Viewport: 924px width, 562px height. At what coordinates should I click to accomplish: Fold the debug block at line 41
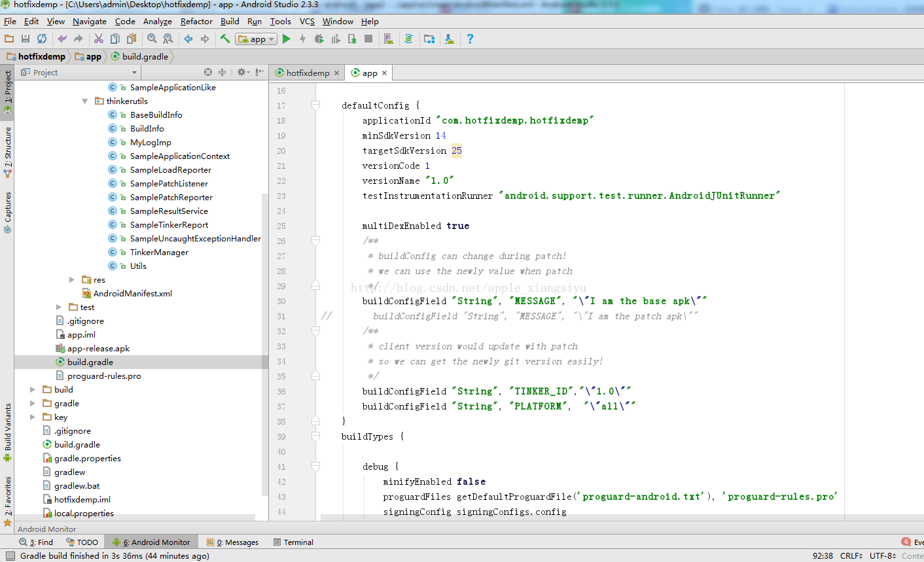(315, 466)
